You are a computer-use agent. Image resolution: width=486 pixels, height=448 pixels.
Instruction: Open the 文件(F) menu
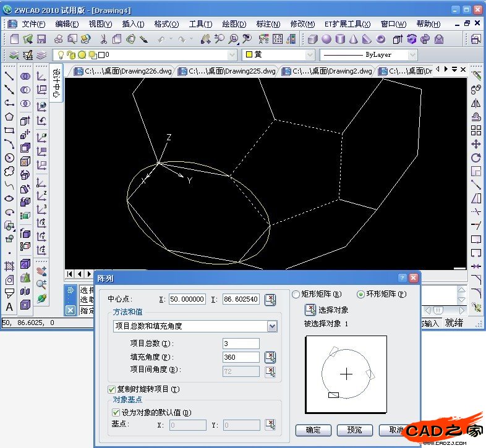point(33,24)
